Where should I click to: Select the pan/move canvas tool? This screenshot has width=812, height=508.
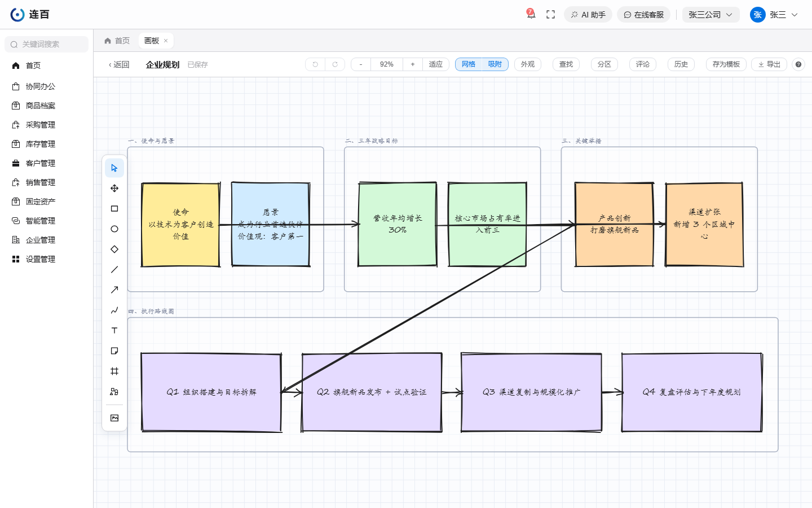click(x=114, y=189)
